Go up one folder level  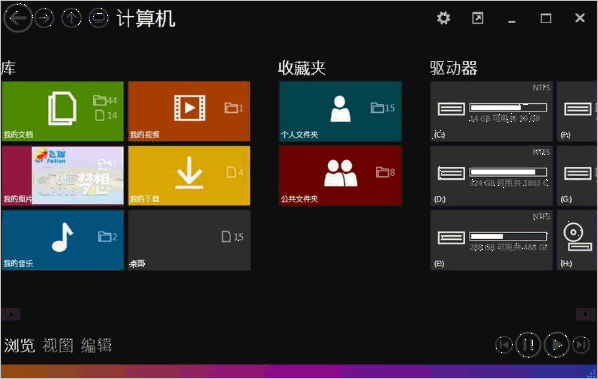coord(71,18)
